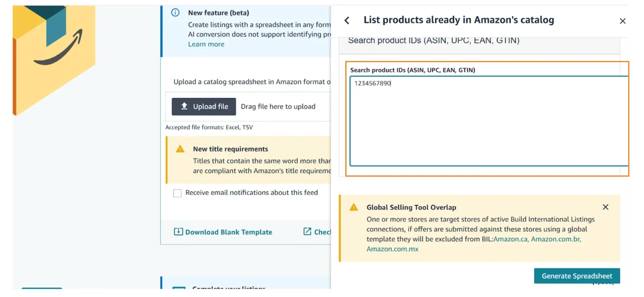Open the Amazon.com.br link

click(555, 239)
